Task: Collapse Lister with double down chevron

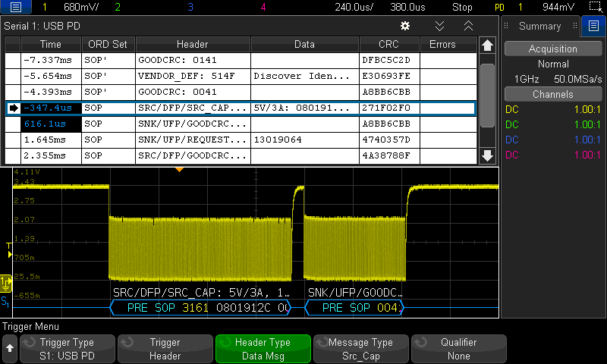Action: [x=439, y=26]
